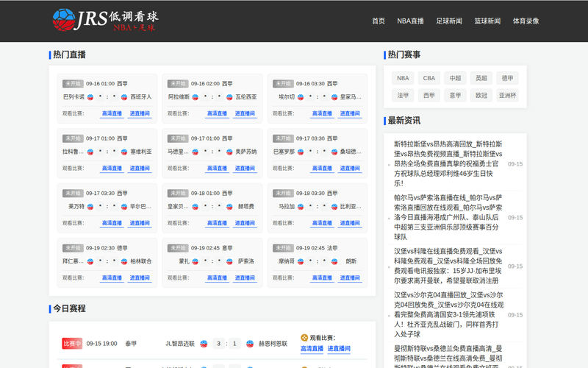Click the 赫塔费 team logo icon

pyautogui.click(x=229, y=207)
